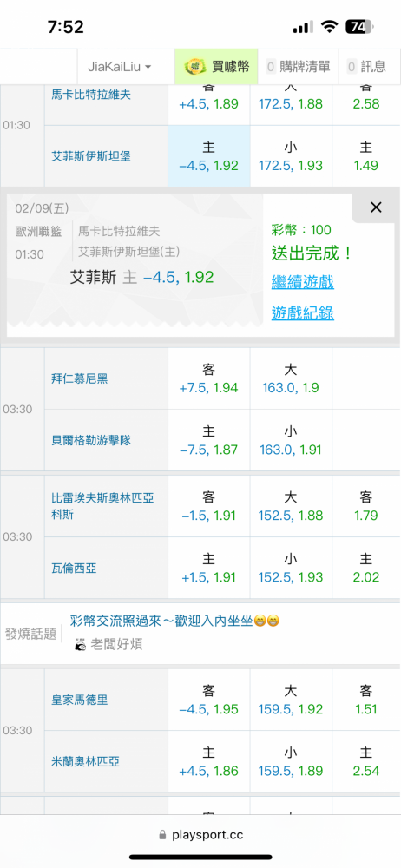401x868 pixels.
Task: Choose 主 2.54 moneyline for 米蘭奧林匹亞
Action: click(x=366, y=762)
